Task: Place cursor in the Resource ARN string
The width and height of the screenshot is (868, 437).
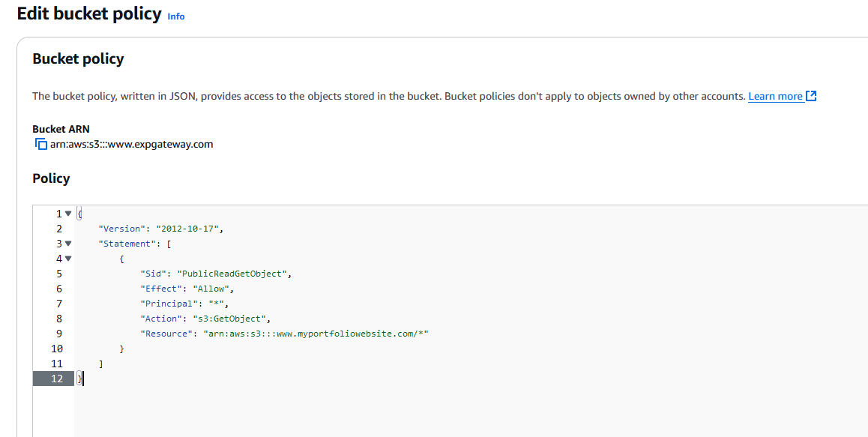Action: (316, 334)
